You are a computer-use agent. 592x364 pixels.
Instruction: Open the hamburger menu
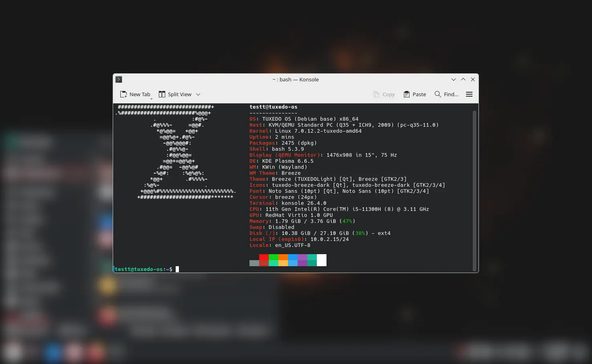(469, 94)
